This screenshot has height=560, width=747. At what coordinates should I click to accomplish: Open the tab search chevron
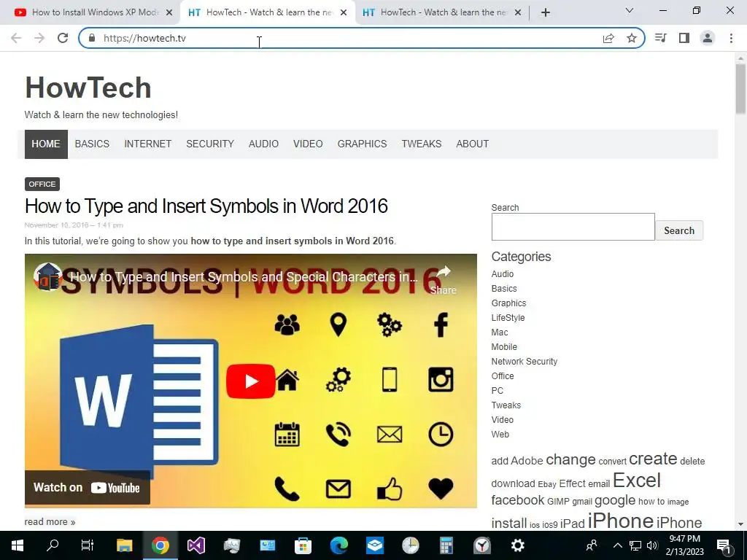pyautogui.click(x=630, y=10)
